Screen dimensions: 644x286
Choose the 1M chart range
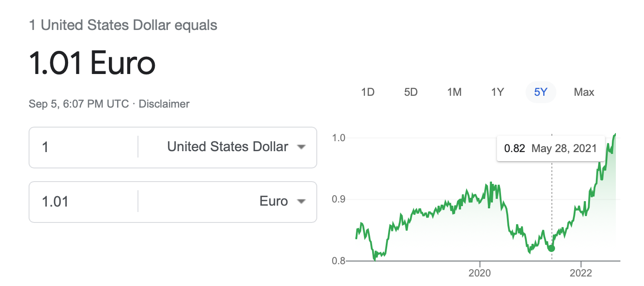click(454, 92)
